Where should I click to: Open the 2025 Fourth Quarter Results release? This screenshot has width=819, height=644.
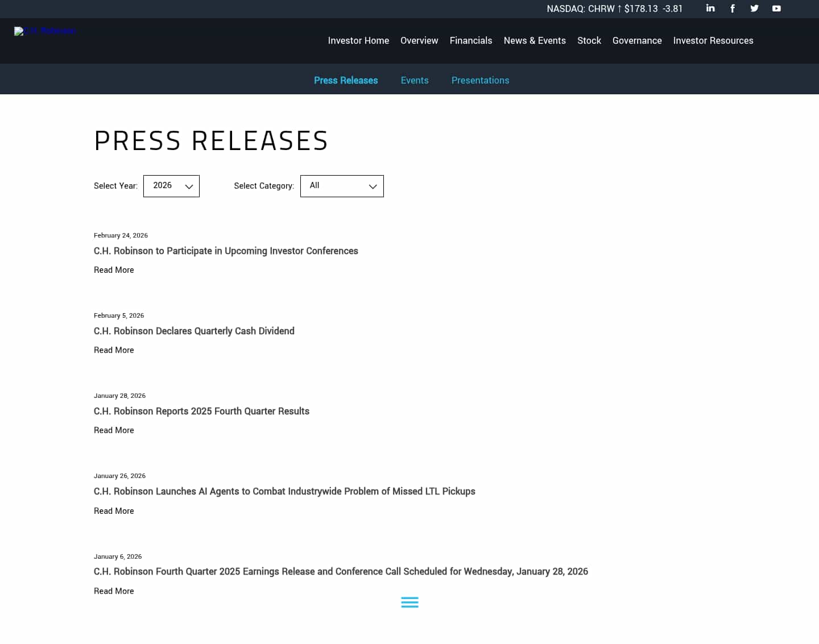point(201,411)
